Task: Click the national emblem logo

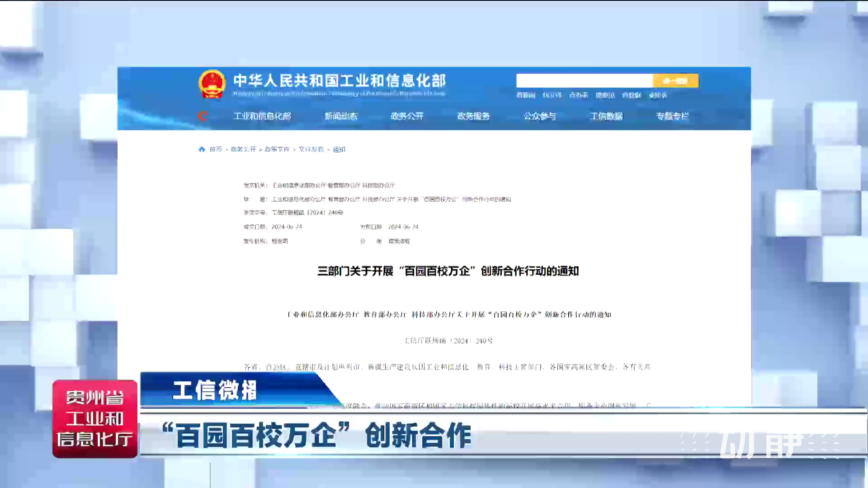Action: tap(212, 84)
